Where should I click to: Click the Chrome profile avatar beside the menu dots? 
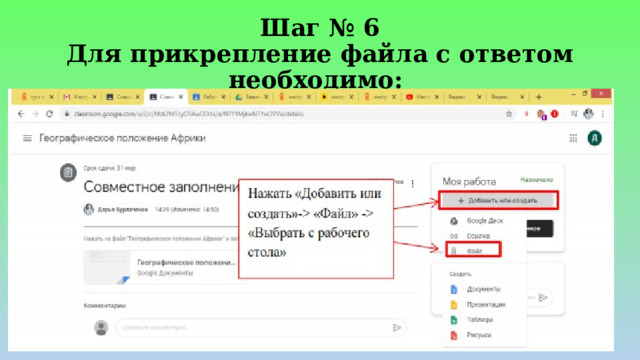tap(588, 114)
